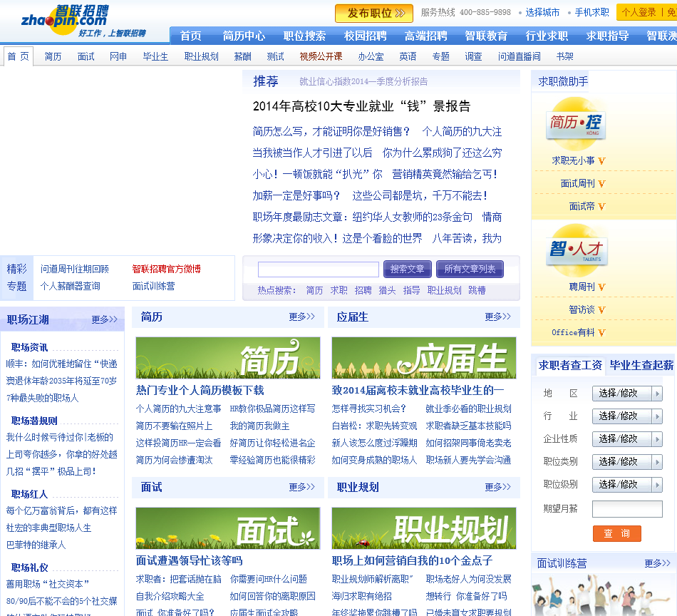Open 更多>> in the 职场江湖 header
Image resolution: width=677 pixels, height=616 pixels.
(x=105, y=319)
